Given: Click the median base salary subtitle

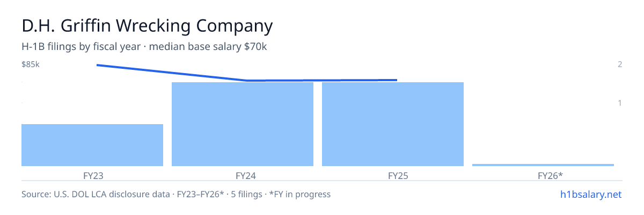Looking at the screenshot, I should [144, 47].
